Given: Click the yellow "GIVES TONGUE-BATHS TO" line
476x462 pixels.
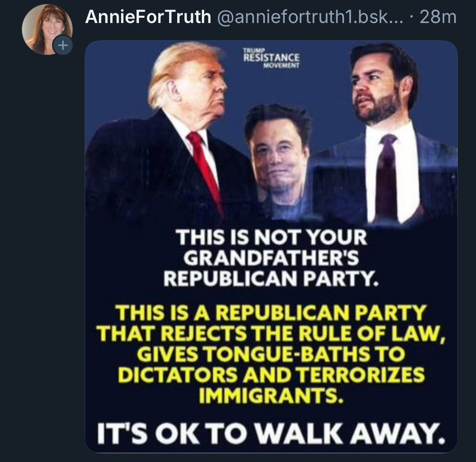Looking at the screenshot, I should tap(271, 354).
